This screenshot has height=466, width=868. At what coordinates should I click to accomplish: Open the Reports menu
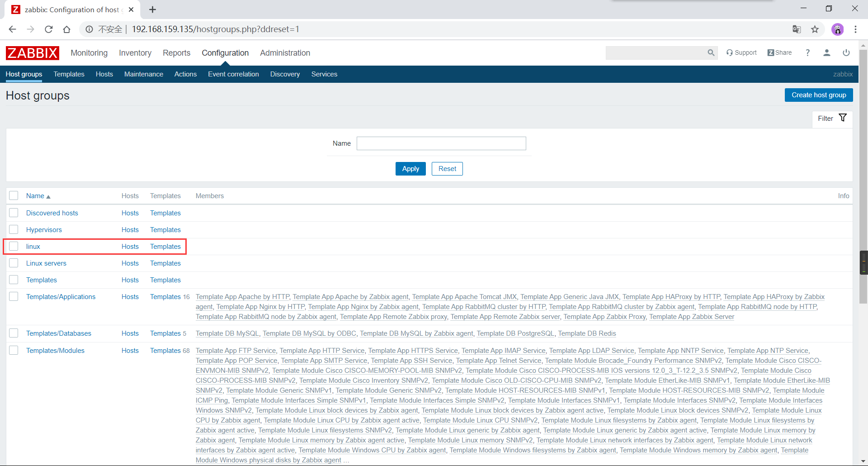tap(176, 53)
